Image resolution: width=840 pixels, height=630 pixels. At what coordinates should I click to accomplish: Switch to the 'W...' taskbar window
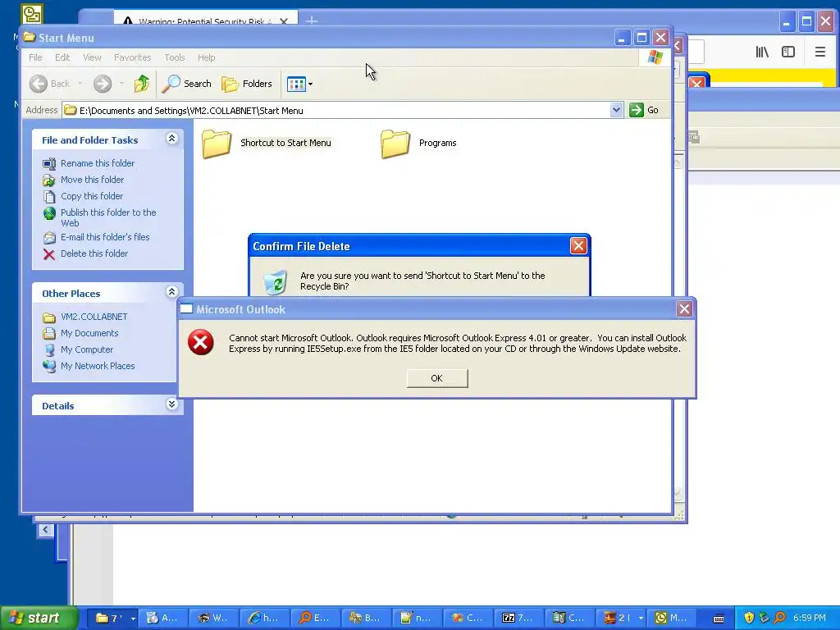coord(214,618)
